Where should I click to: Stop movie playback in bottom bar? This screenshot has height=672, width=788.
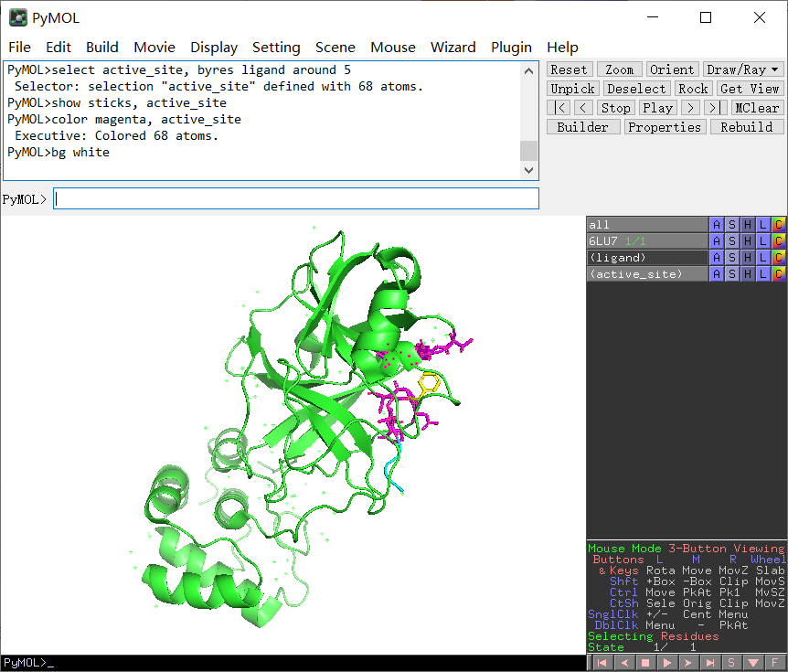(645, 663)
